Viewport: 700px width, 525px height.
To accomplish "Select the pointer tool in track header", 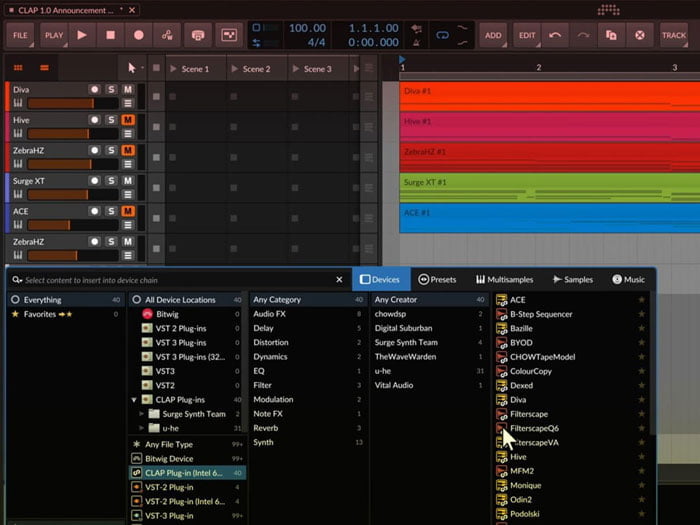I will click(131, 68).
